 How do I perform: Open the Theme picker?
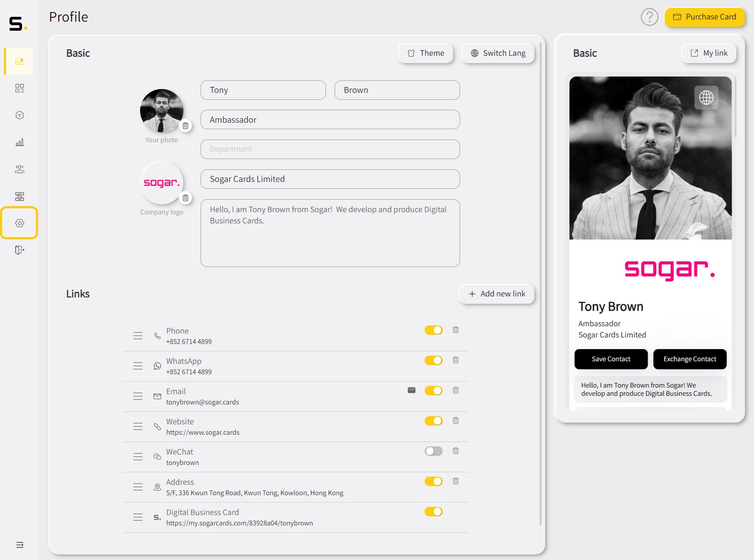pos(425,53)
